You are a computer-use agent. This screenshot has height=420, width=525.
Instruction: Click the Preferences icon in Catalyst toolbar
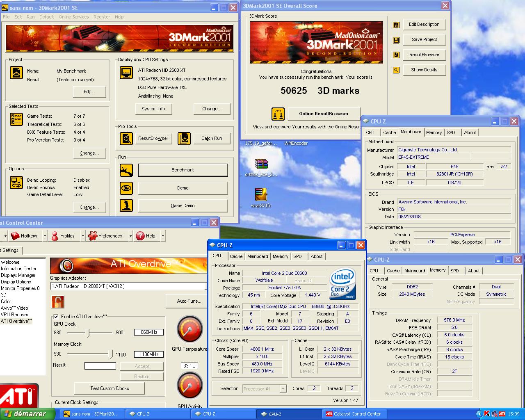tap(92, 235)
